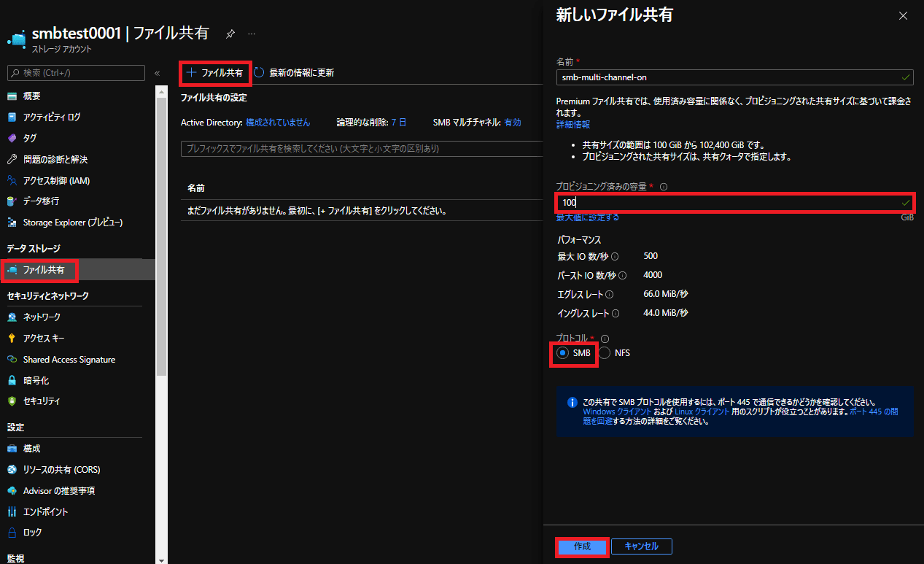Click the 問題の診断と解決 wrench icon
Image resolution: width=924 pixels, height=564 pixels.
click(12, 159)
